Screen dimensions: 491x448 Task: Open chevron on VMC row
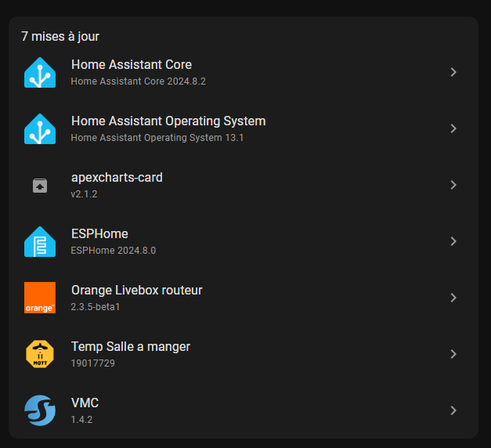click(x=453, y=410)
